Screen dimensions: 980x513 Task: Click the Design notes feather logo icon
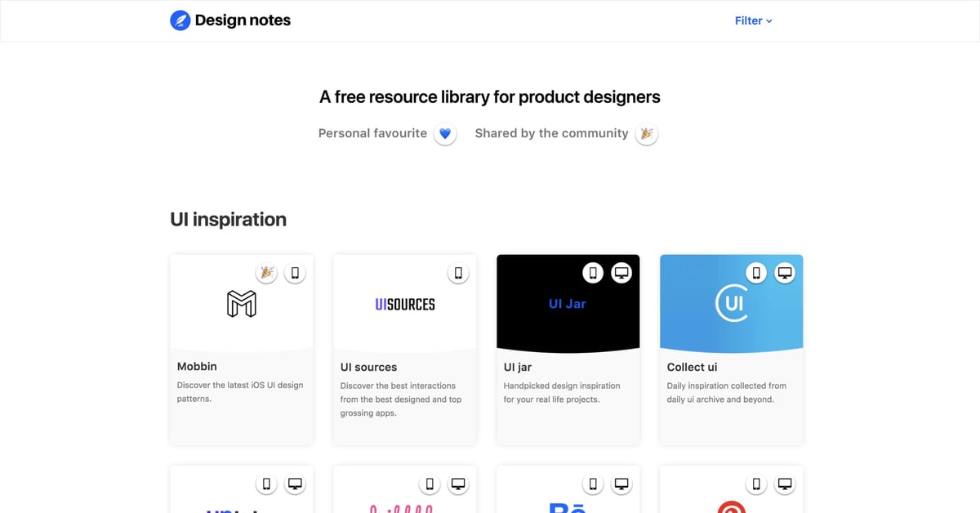tap(180, 20)
